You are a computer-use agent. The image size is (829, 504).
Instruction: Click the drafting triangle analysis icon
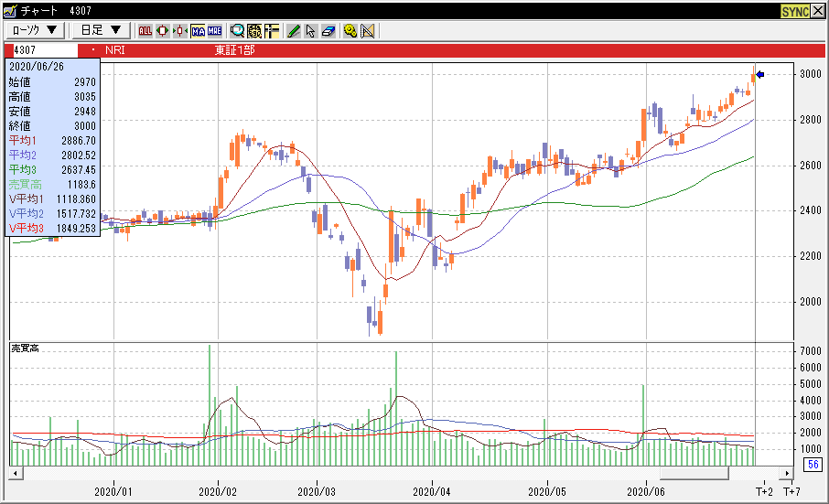[368, 30]
